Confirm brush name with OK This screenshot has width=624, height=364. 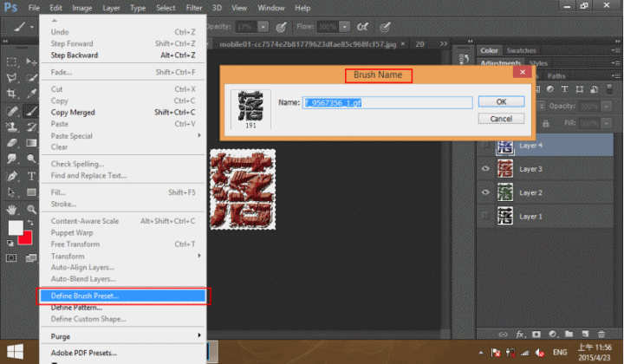[x=501, y=102]
